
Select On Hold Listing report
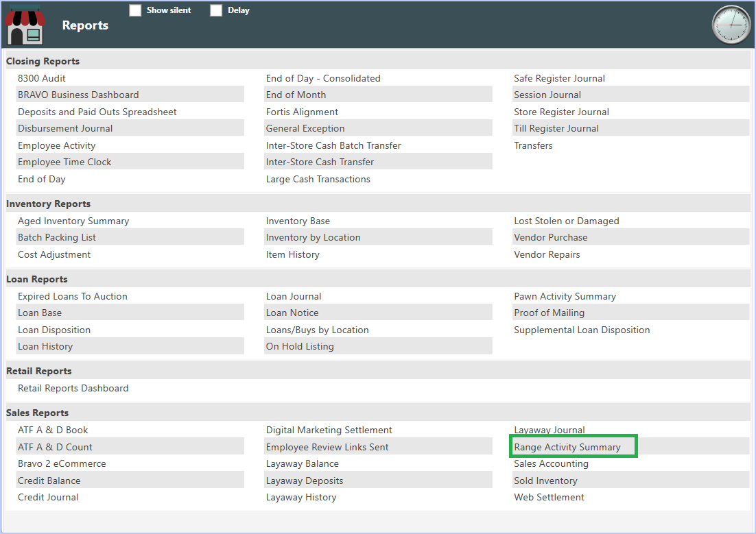pos(299,347)
